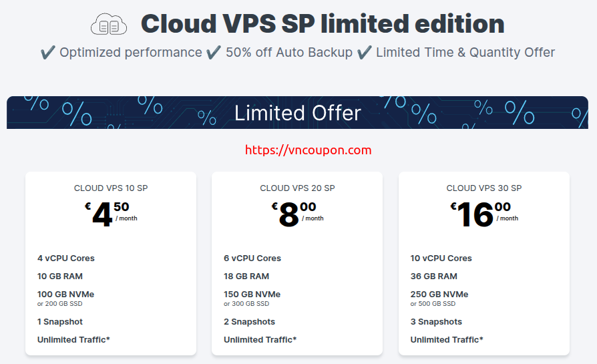Click 250 GB NVMe storage in VPS 30
This screenshot has width=597, height=364.
click(x=439, y=295)
